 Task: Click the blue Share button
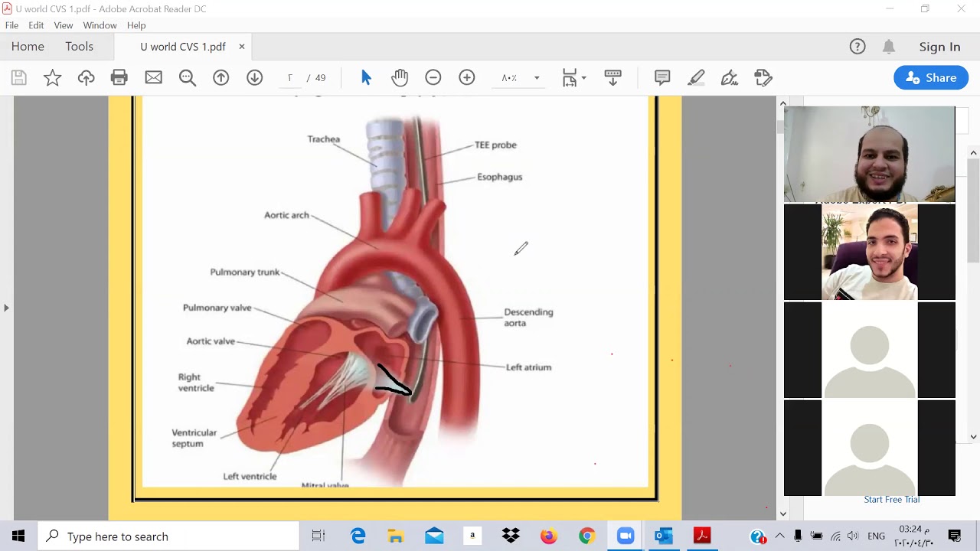point(931,77)
